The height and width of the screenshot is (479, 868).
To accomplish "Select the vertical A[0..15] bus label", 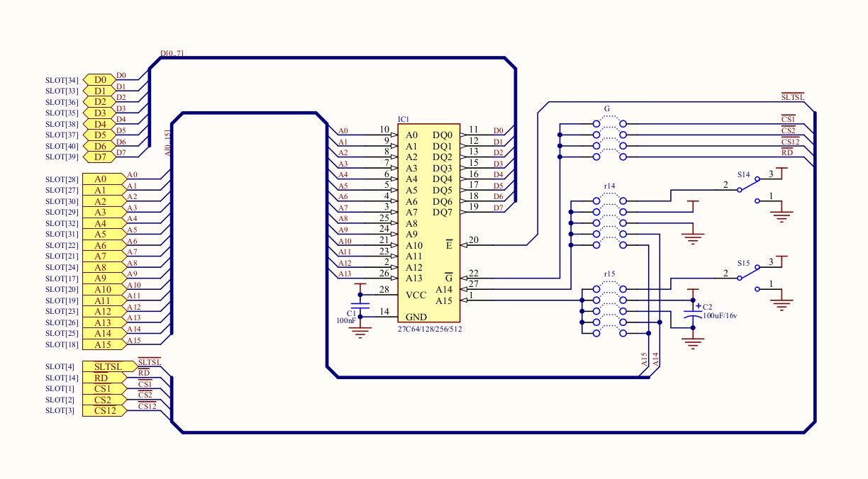I will (168, 142).
